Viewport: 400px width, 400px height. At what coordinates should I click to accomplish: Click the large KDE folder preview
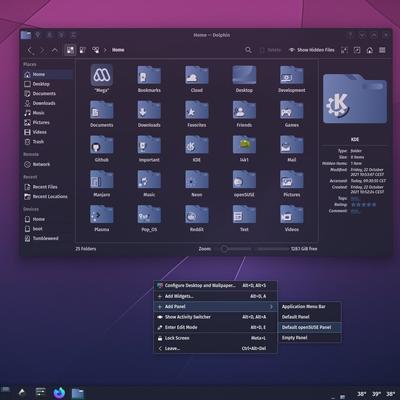click(355, 99)
